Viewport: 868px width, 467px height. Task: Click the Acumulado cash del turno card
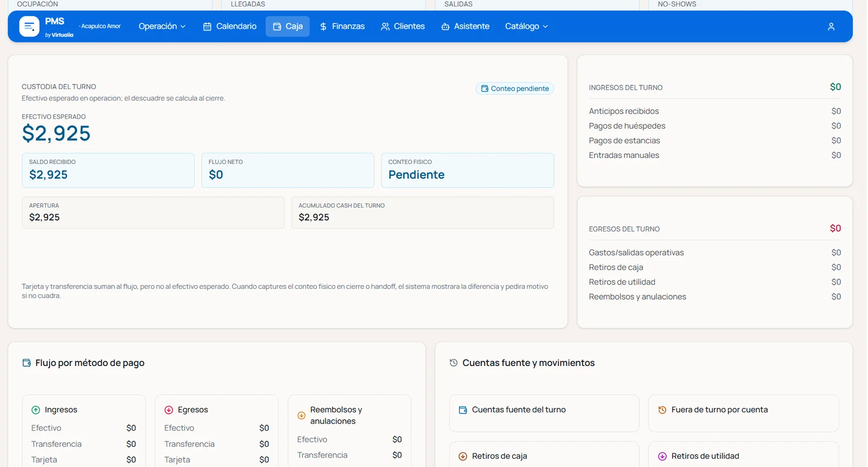point(423,212)
